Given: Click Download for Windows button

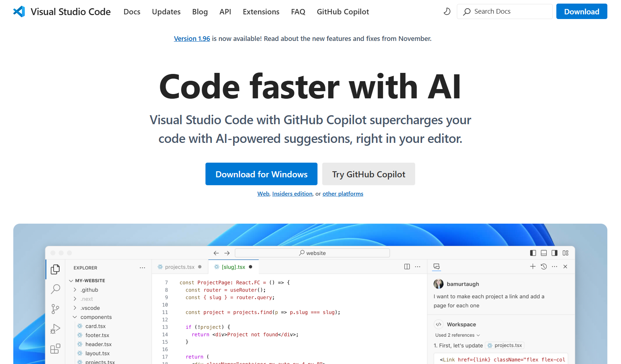Looking at the screenshot, I should 261,174.
